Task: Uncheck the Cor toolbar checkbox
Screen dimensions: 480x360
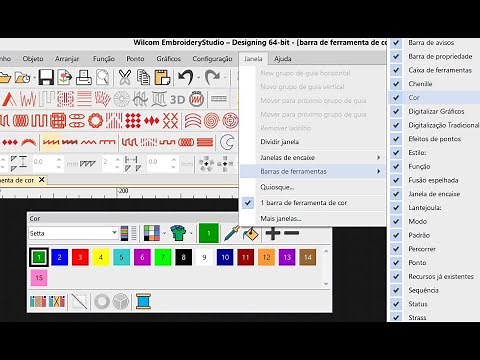Action: click(x=396, y=98)
